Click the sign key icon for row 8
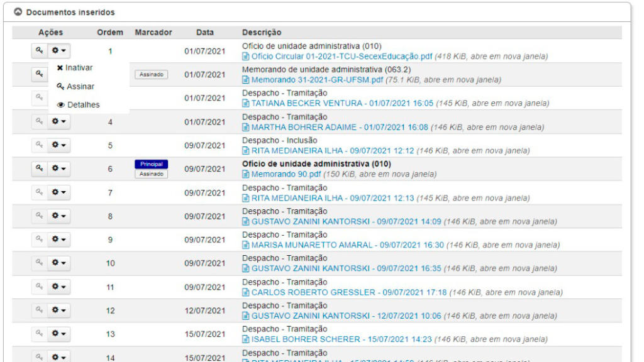 tap(39, 216)
